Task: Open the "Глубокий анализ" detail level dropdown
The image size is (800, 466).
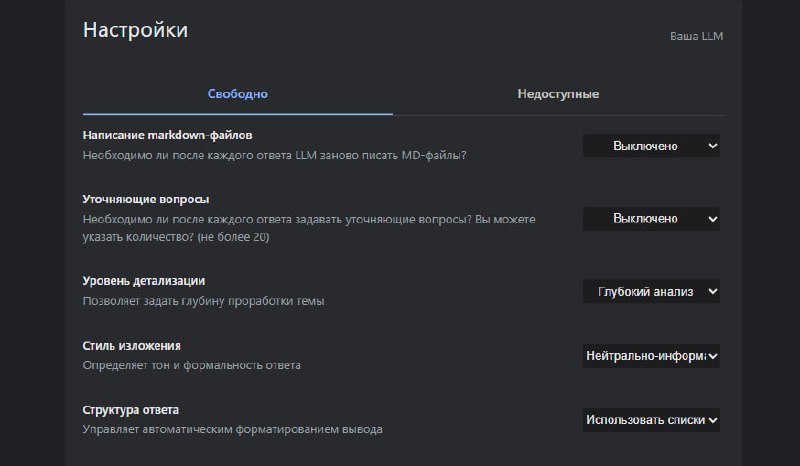Action: pyautogui.click(x=651, y=291)
